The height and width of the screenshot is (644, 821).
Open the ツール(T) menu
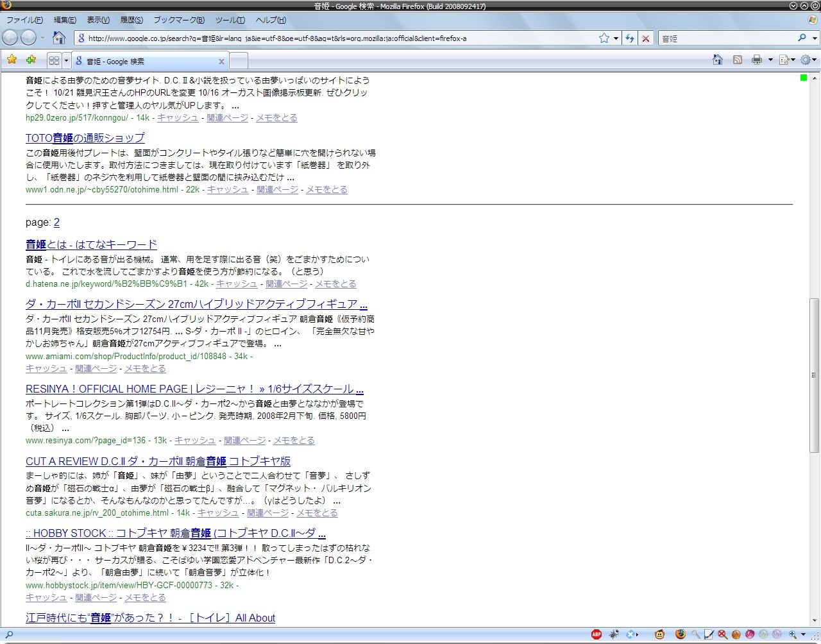[230, 20]
